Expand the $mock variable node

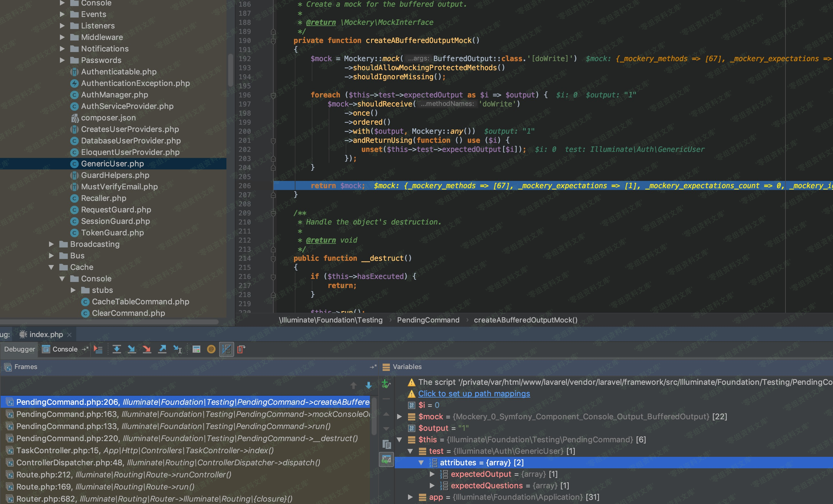click(x=399, y=417)
